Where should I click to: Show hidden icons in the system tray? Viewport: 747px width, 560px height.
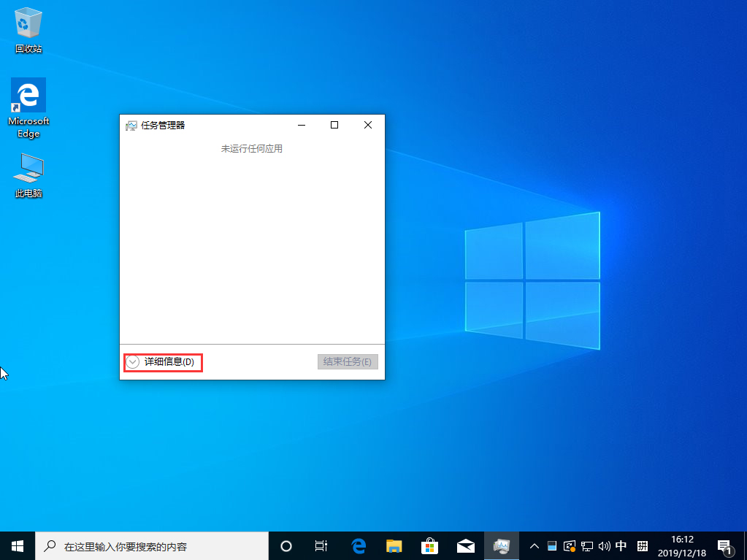[x=535, y=545]
